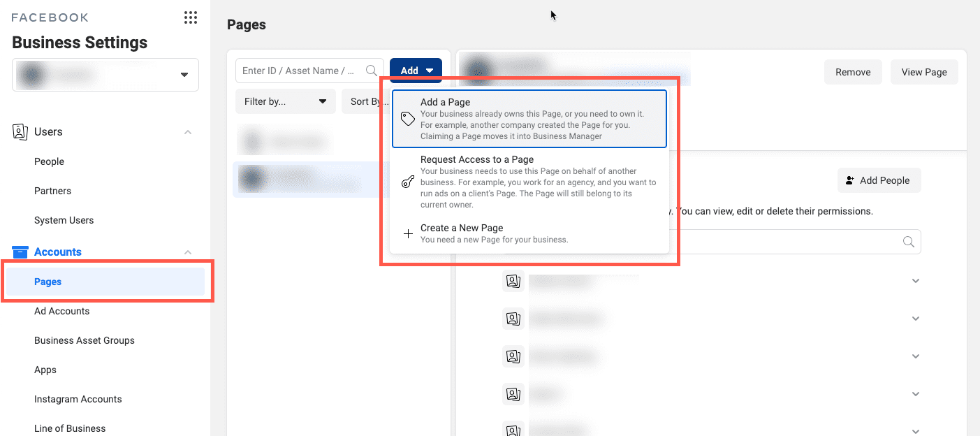Click the Users section heading

[48, 131]
